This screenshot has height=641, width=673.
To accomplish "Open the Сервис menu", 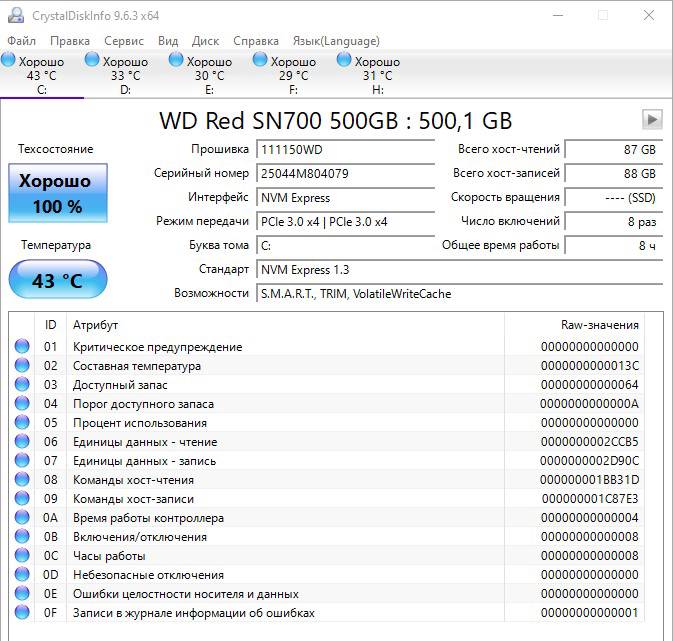I will 124,41.
